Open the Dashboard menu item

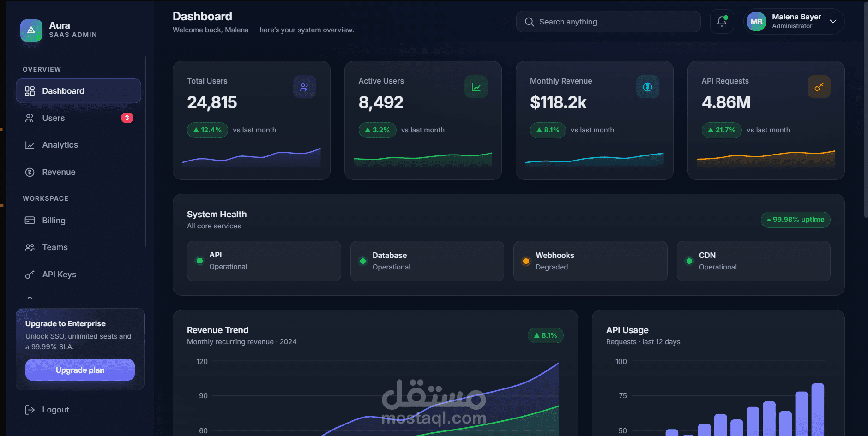[x=78, y=91]
